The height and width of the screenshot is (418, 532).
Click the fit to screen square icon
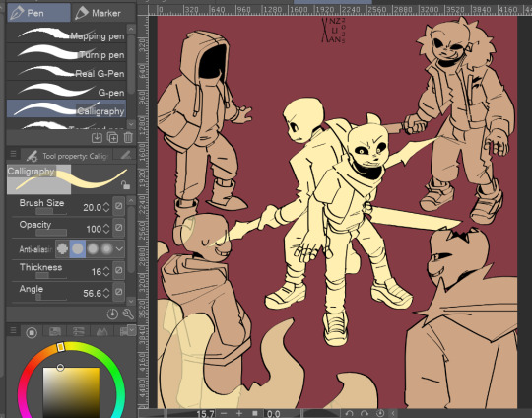pos(255,413)
